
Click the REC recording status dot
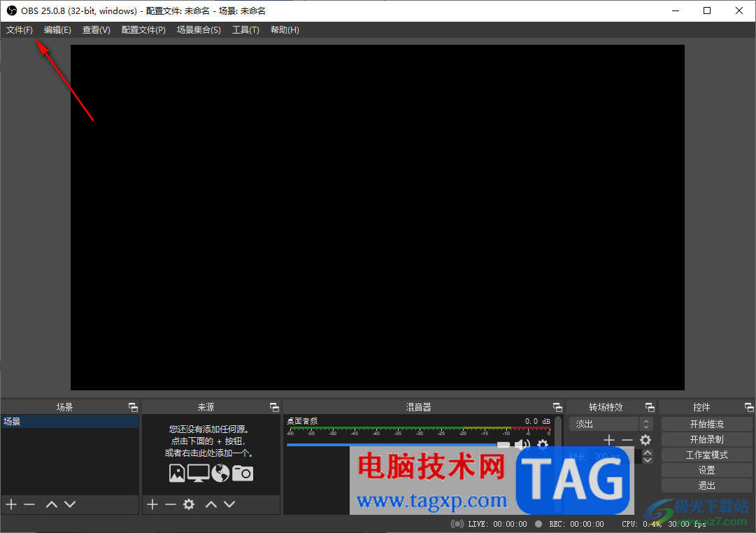(x=539, y=524)
